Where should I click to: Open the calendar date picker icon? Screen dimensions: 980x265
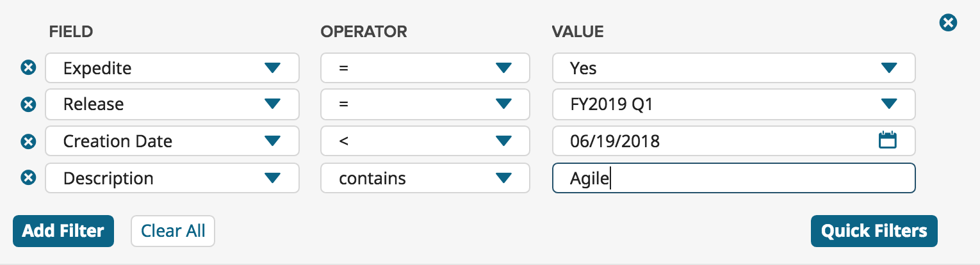pyautogui.click(x=887, y=140)
